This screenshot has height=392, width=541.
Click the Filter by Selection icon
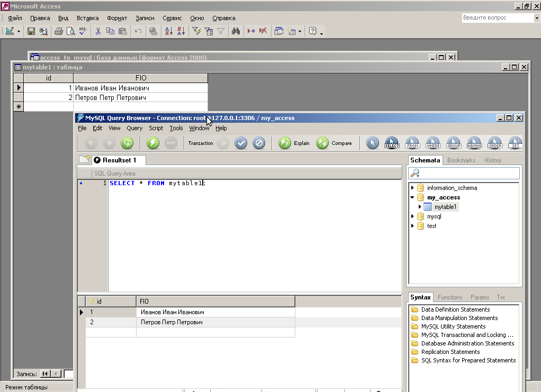[x=196, y=31]
